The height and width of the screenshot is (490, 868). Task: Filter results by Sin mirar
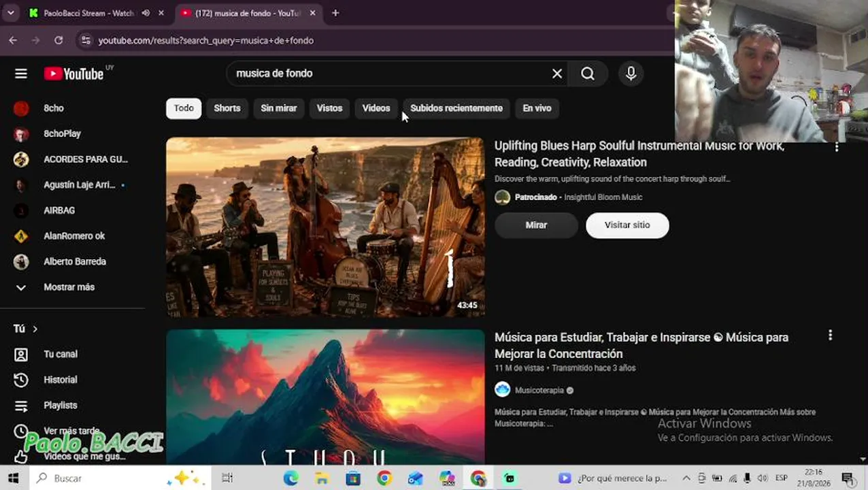[x=279, y=108]
